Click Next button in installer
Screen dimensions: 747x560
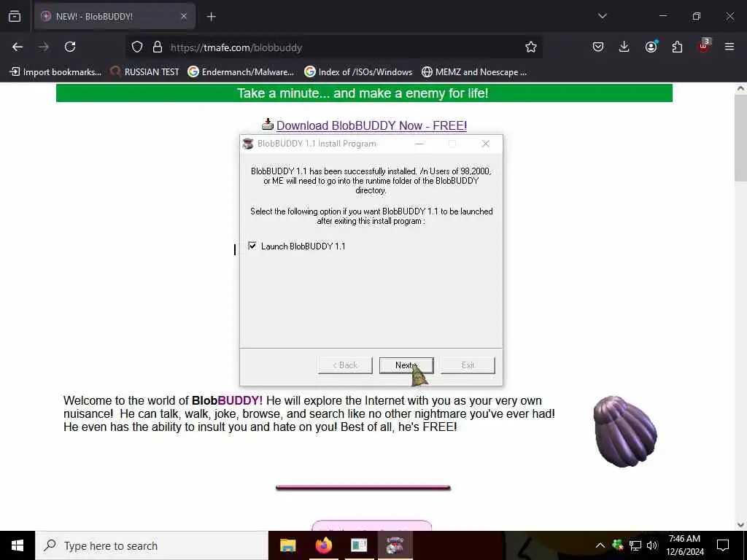coord(406,365)
